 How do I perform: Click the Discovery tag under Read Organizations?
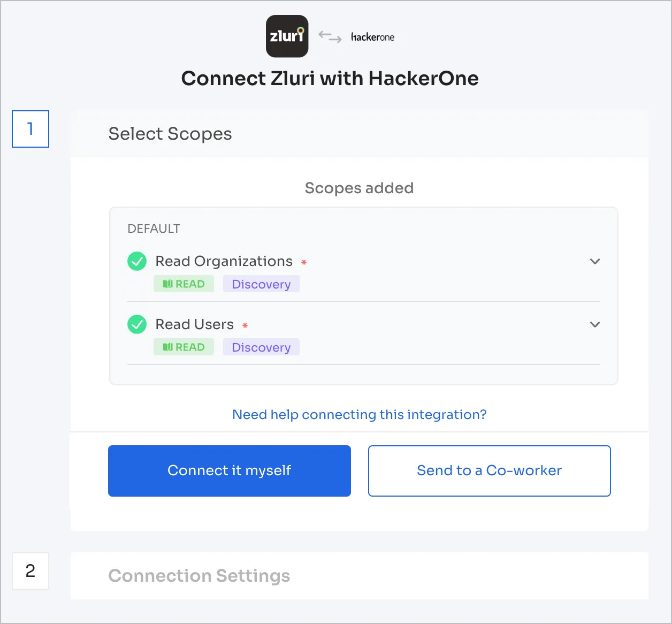click(x=261, y=284)
